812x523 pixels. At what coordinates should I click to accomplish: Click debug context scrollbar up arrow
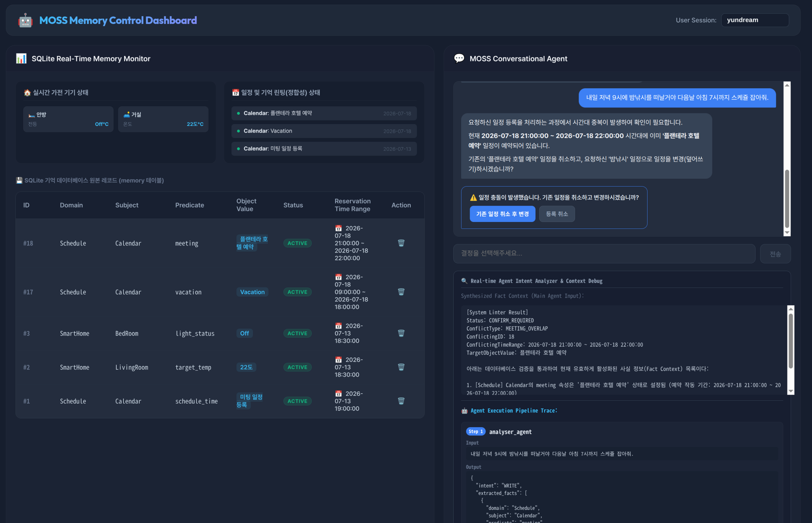click(x=791, y=309)
